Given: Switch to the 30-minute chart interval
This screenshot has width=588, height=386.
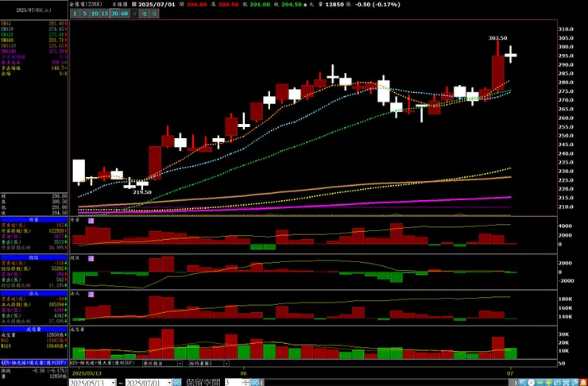Looking at the screenshot, I should pos(114,14).
